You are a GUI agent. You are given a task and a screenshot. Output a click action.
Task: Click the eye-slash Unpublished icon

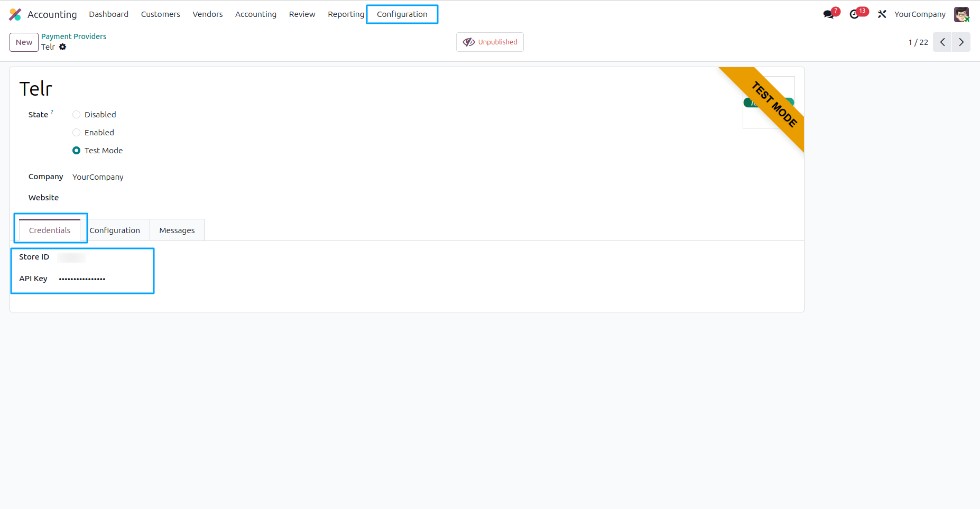click(469, 42)
